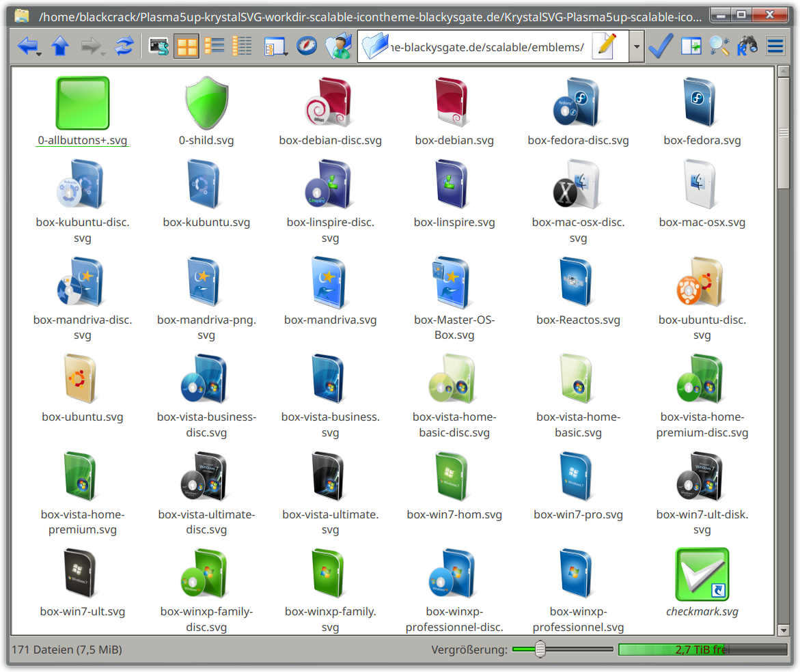Click the compass icon in toolbar

(x=307, y=46)
